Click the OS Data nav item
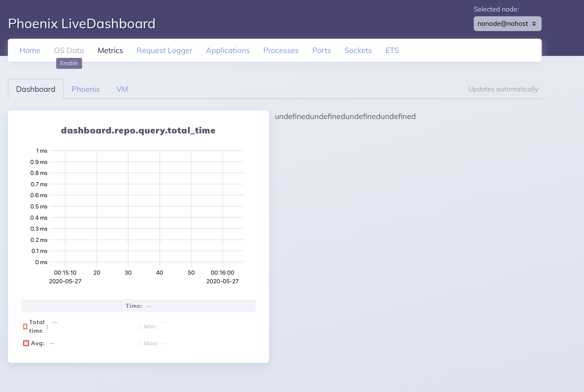Viewport: 584px width, 392px height. tap(69, 50)
